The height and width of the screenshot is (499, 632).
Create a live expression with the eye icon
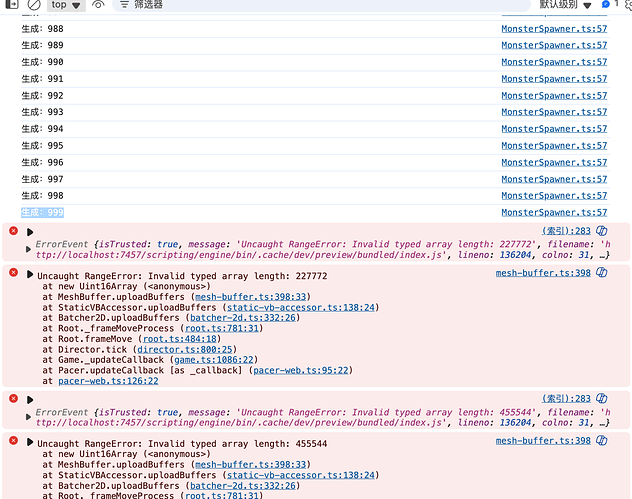point(98,5)
